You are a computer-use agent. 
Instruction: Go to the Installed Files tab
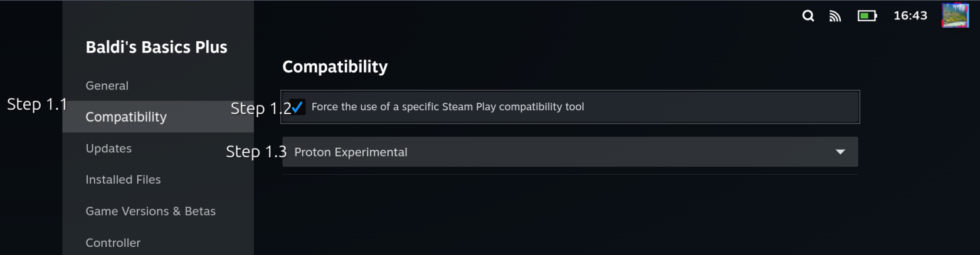click(x=123, y=180)
